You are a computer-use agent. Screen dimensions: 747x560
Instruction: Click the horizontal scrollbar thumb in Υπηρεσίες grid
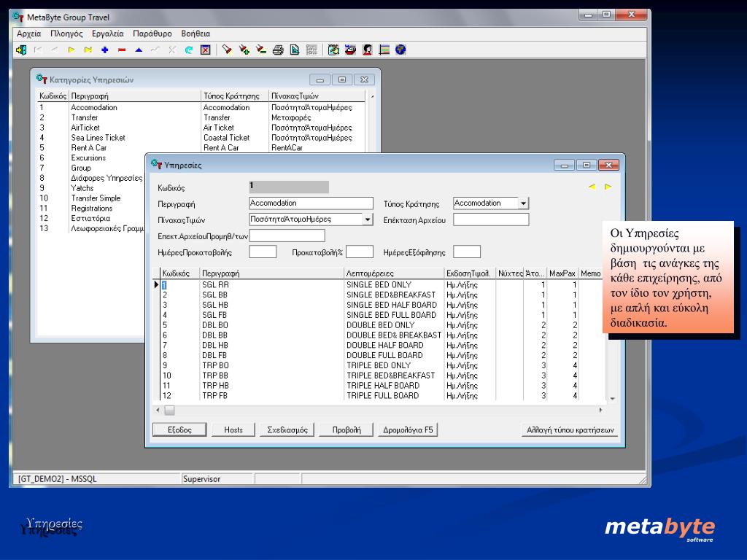click(169, 410)
